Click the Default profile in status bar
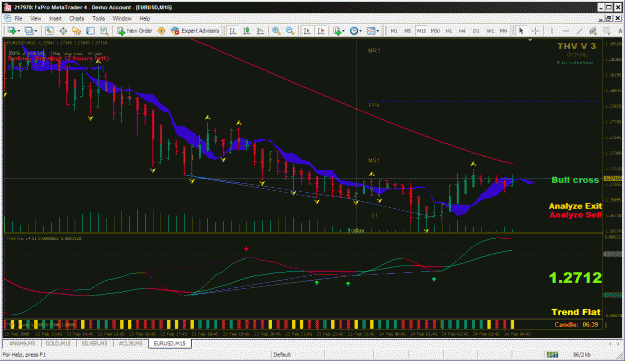The width and height of the screenshot is (625, 361). pos(282,354)
